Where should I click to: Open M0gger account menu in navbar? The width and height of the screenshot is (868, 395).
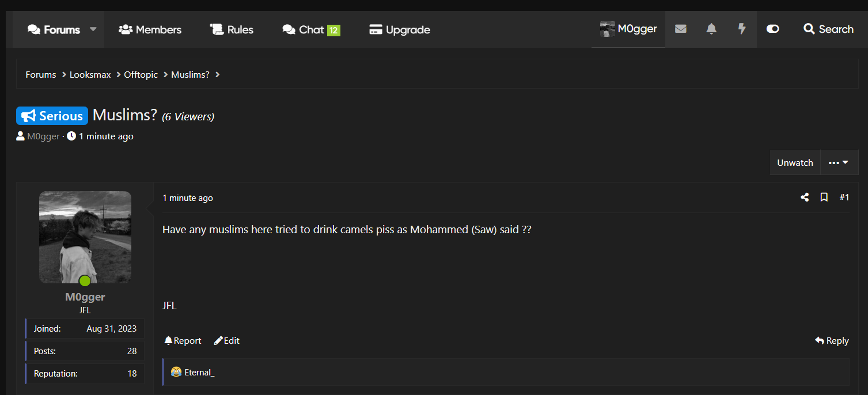point(628,29)
